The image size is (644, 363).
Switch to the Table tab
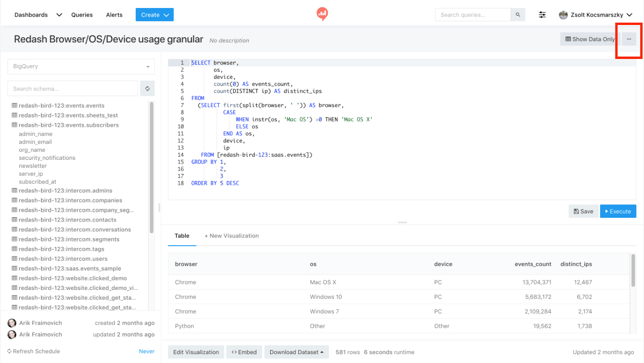point(182,236)
